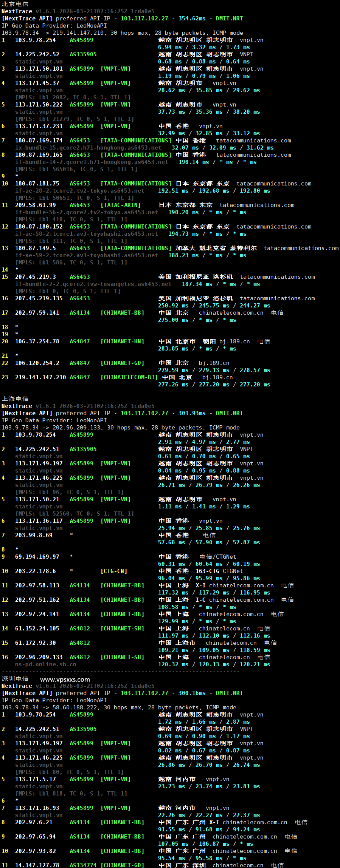Select hop IP 113.171.50.21
Viewport: 340px width, 868px height.
click(x=37, y=499)
